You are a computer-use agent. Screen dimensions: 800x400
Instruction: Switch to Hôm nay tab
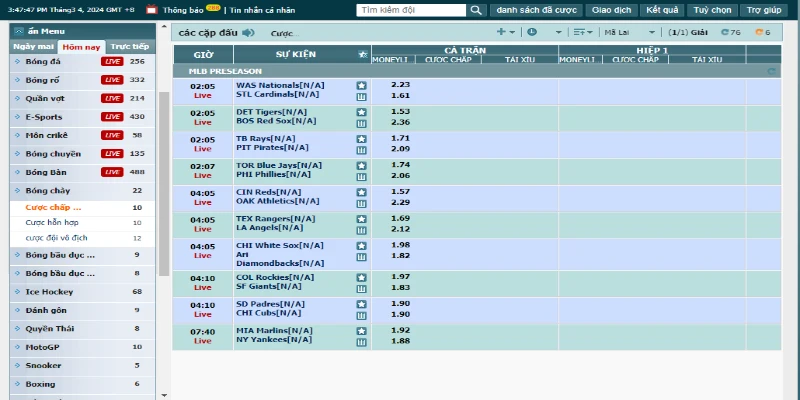point(82,47)
